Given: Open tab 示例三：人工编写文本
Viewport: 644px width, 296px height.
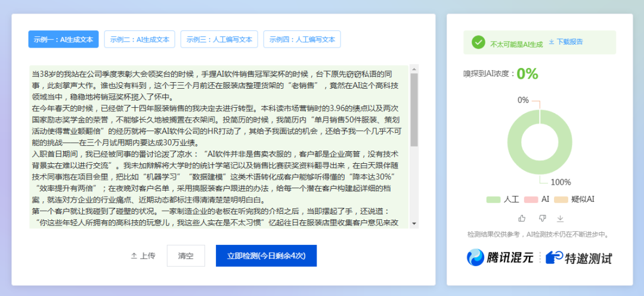Looking at the screenshot, I should tap(219, 39).
